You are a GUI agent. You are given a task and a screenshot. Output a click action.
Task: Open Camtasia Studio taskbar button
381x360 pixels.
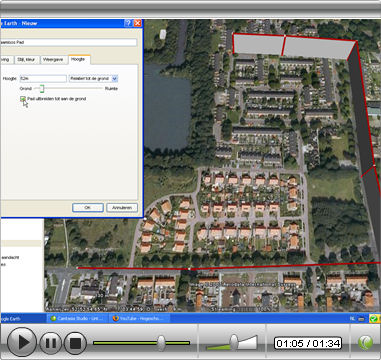pyautogui.click(x=79, y=318)
